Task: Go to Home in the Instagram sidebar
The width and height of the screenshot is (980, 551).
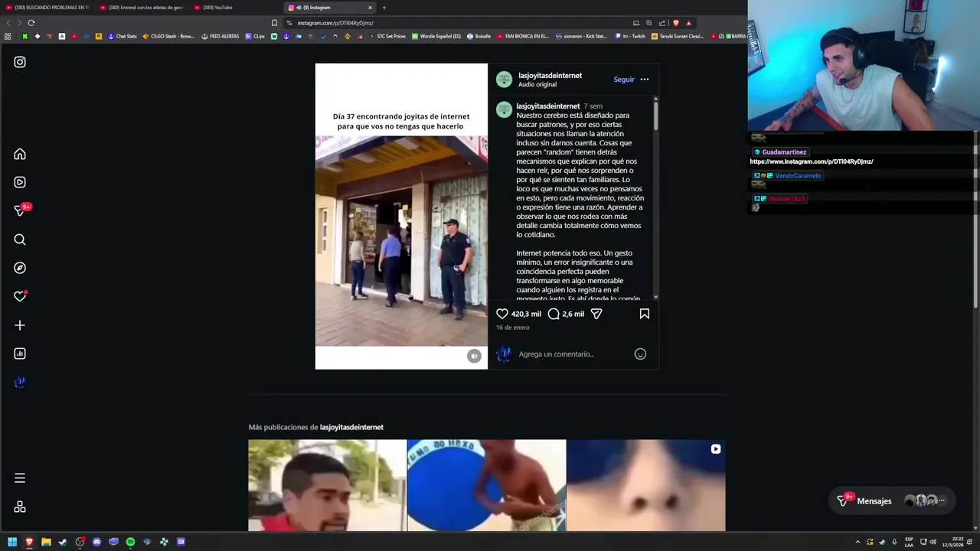Action: click(x=20, y=154)
